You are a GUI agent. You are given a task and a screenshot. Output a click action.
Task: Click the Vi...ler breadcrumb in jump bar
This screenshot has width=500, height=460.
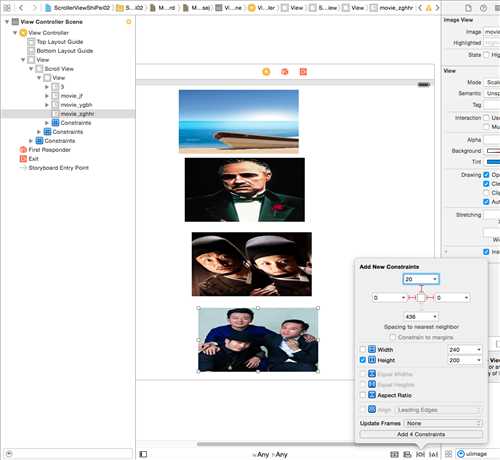262,7
